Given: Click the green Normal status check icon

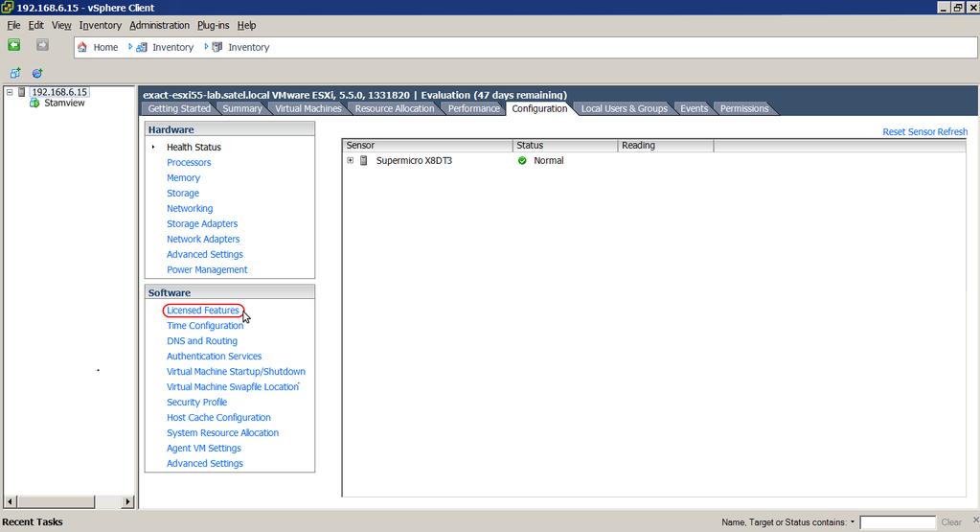Looking at the screenshot, I should [x=522, y=161].
